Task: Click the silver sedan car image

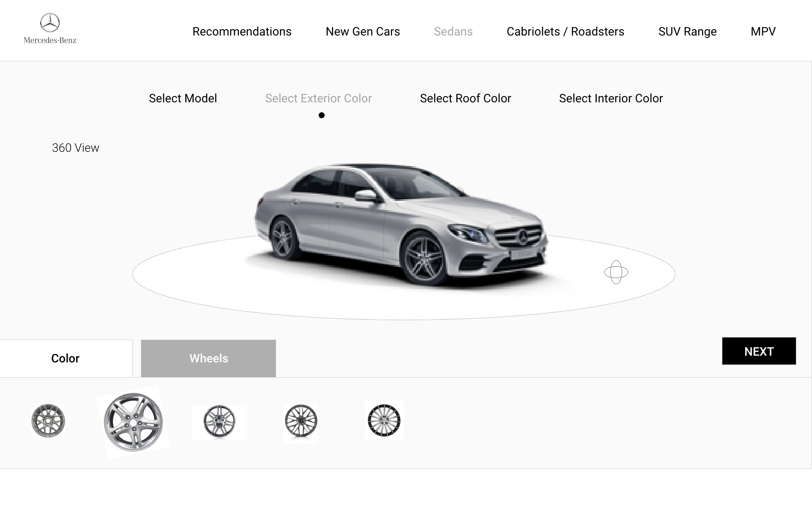Action: 400,224
